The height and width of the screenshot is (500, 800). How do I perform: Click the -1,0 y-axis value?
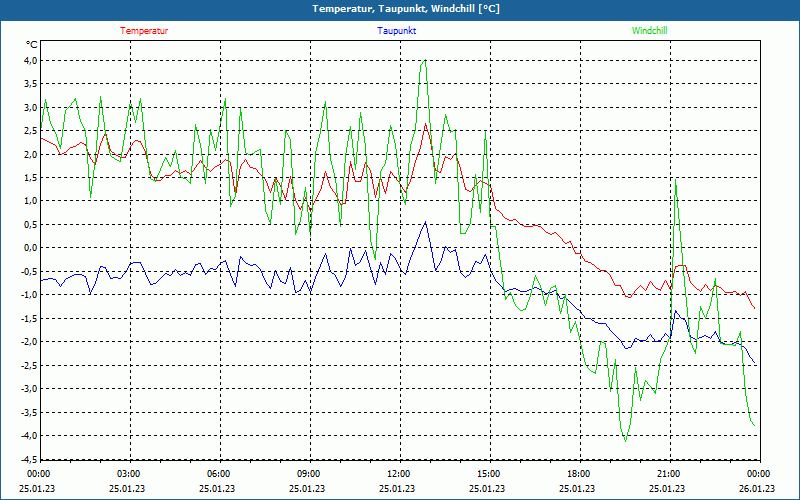pyautogui.click(x=30, y=295)
